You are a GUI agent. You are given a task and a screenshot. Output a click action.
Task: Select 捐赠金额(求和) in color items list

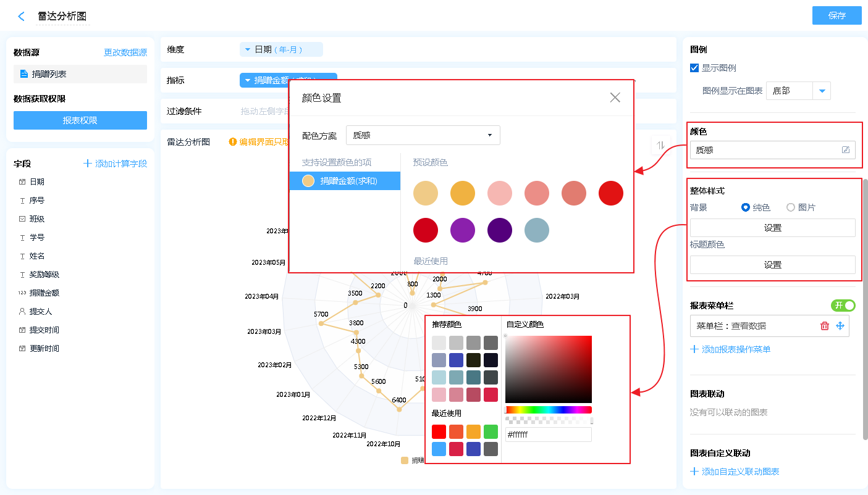345,181
